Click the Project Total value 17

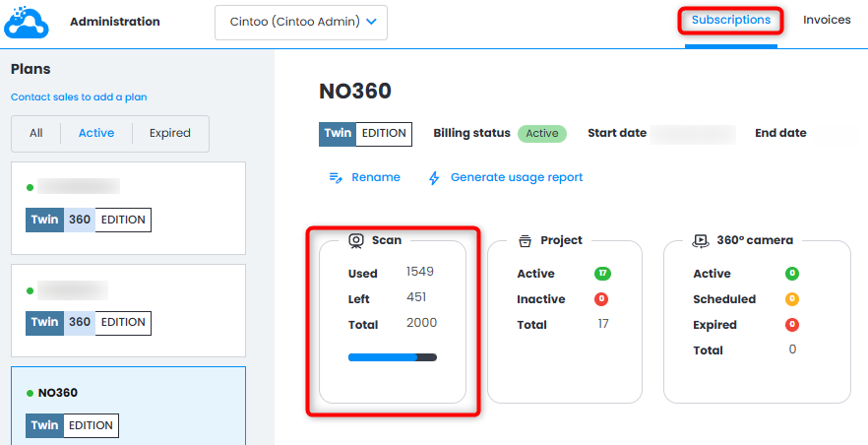click(603, 324)
